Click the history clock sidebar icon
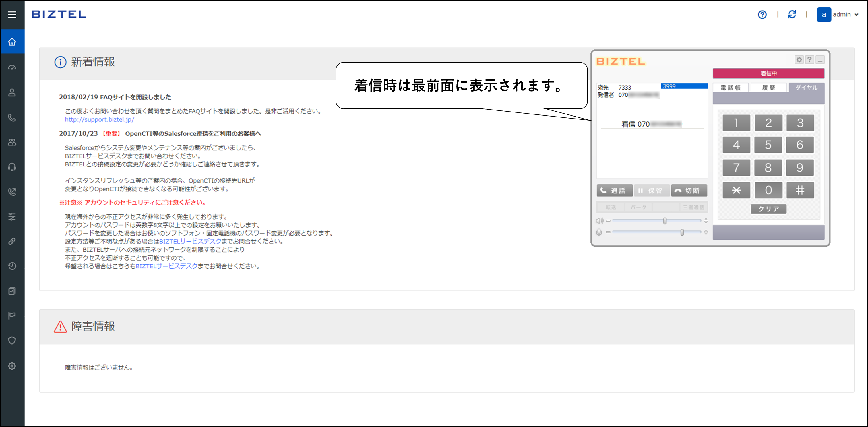 tap(12, 266)
